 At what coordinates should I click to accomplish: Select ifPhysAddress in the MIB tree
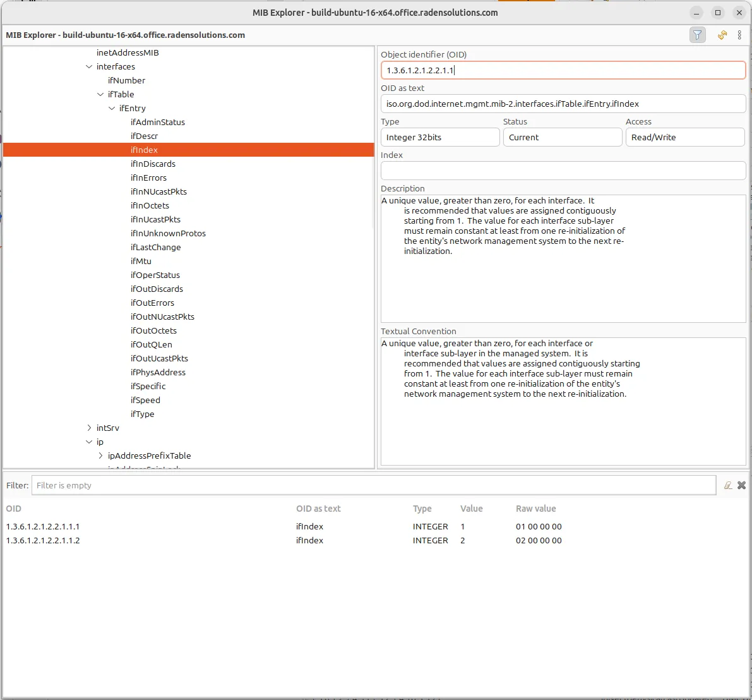click(159, 372)
